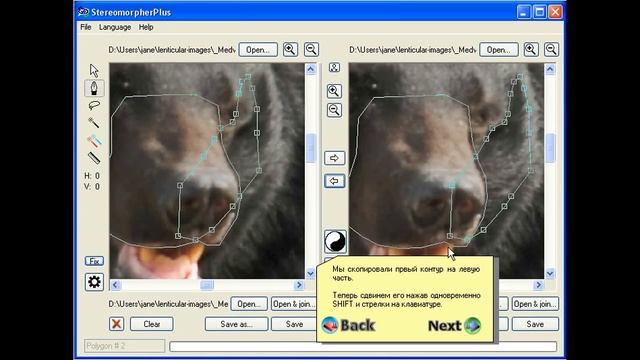
Task: Copy contour to left with arrow button
Action: coord(334,181)
